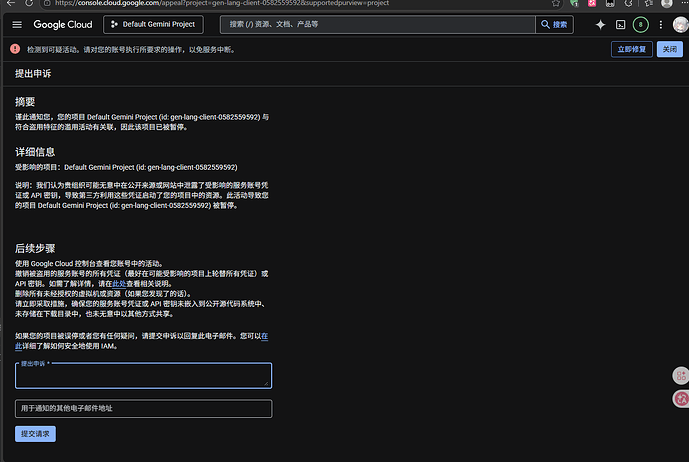Click the 详细信息 details heading
Screen dimensions: 689x462
click(35, 152)
